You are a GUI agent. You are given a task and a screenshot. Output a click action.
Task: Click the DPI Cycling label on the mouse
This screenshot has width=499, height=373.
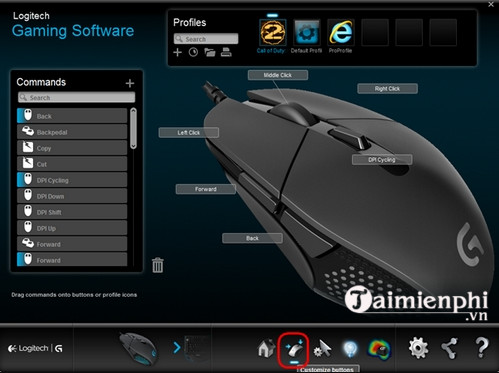pos(382,160)
